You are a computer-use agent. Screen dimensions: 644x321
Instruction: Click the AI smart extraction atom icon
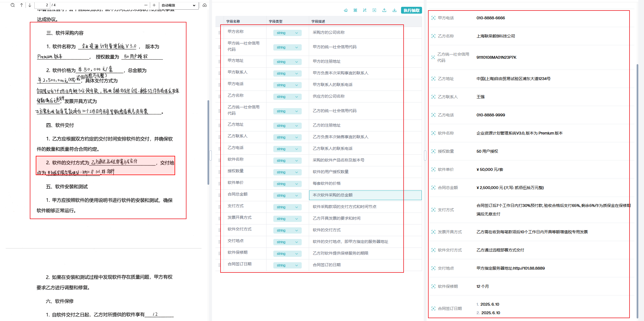click(x=355, y=10)
